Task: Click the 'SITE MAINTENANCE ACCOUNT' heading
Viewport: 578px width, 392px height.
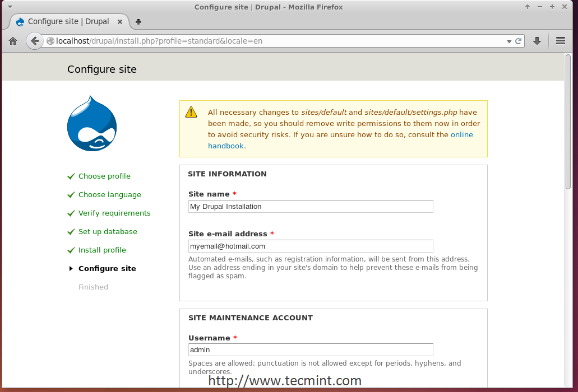Action: [250, 318]
